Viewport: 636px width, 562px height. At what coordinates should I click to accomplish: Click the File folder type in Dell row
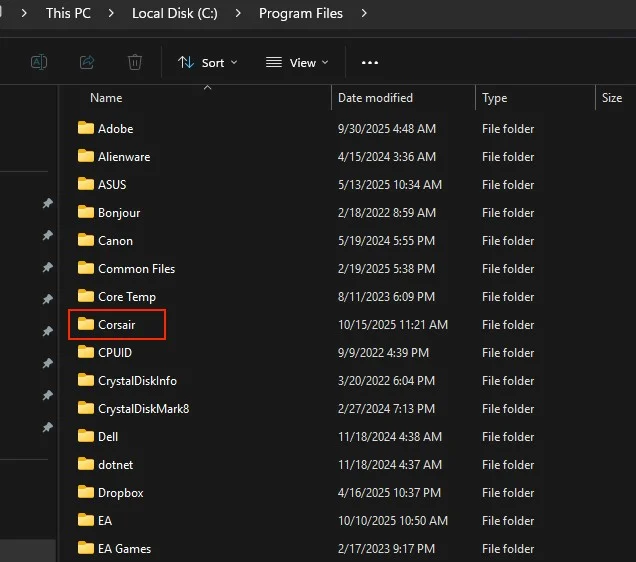click(508, 437)
